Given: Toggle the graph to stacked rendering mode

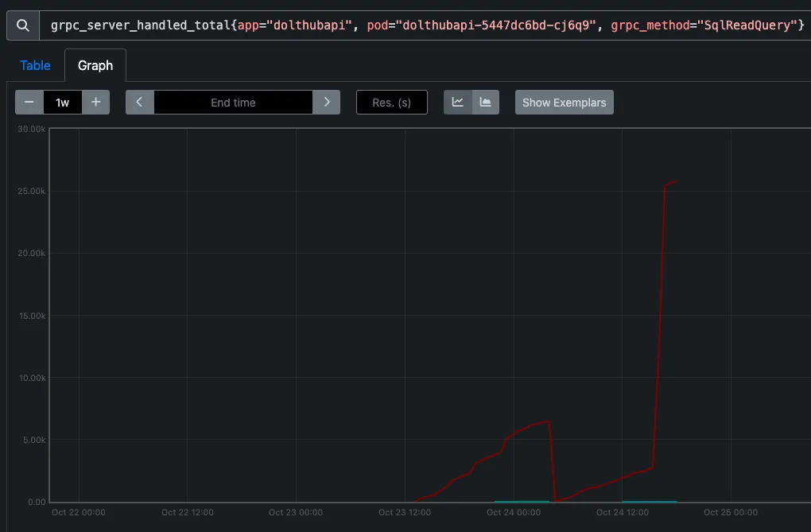Looking at the screenshot, I should [x=485, y=102].
